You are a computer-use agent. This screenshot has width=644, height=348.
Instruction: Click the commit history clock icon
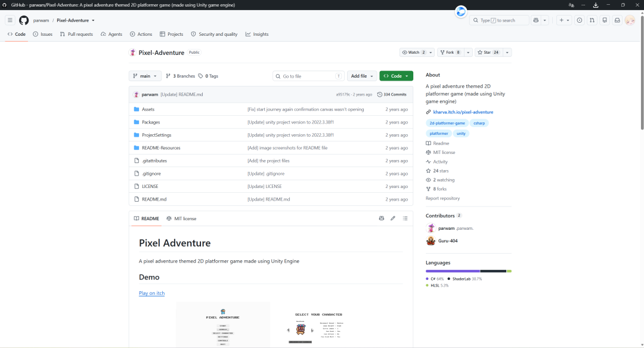[379, 94]
